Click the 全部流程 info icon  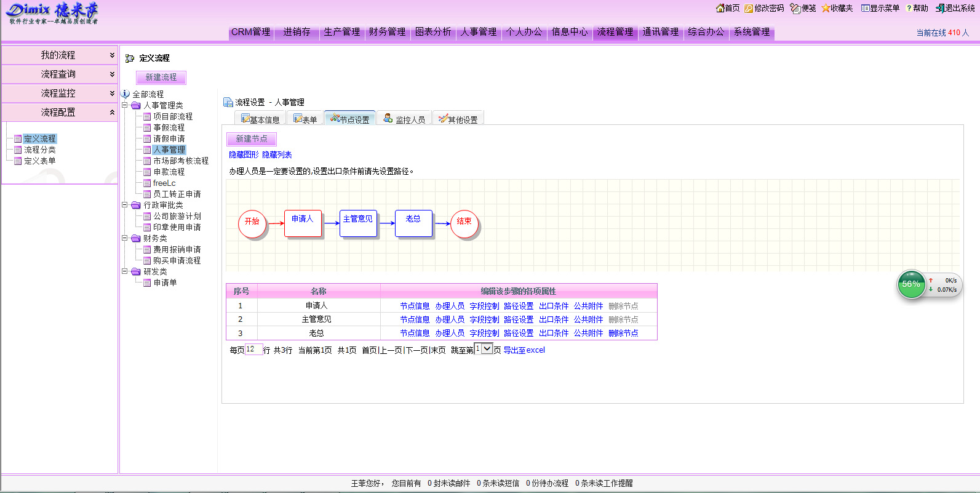125,94
